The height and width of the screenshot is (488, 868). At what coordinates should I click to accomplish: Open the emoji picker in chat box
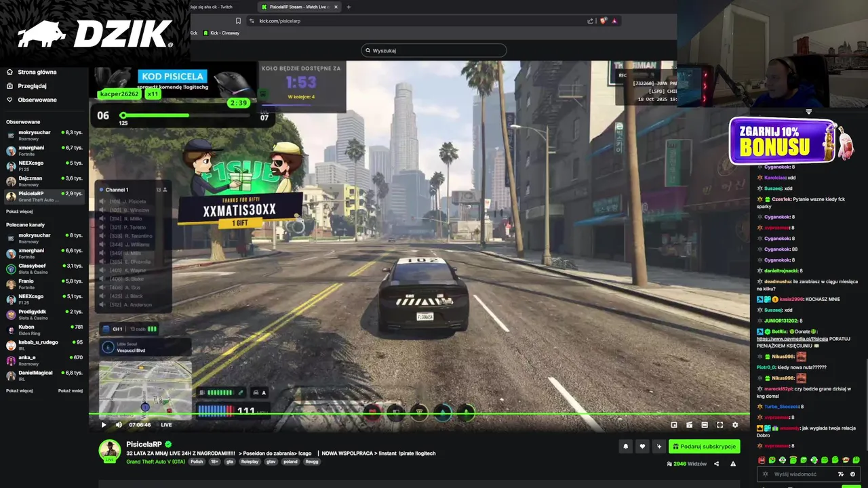click(853, 474)
